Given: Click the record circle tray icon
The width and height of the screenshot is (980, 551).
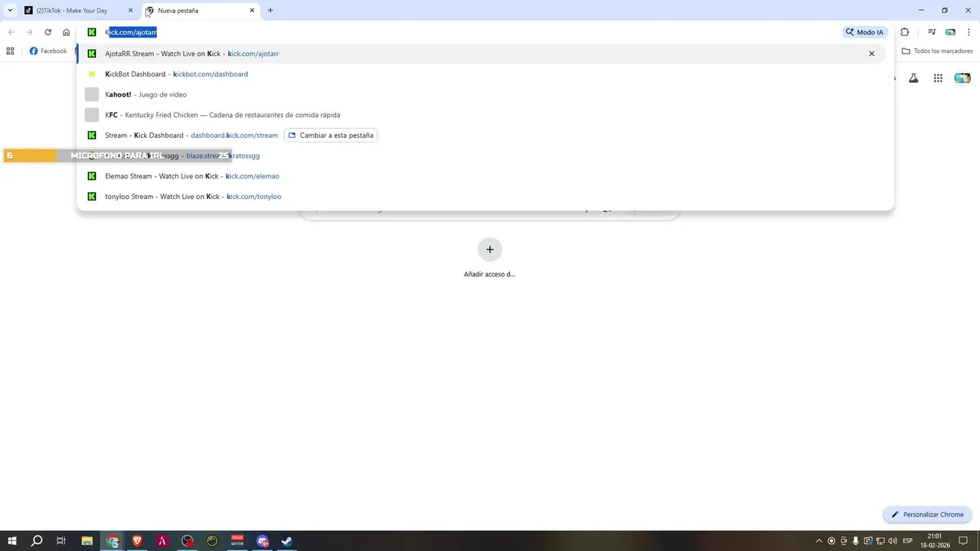Looking at the screenshot, I should [831, 541].
